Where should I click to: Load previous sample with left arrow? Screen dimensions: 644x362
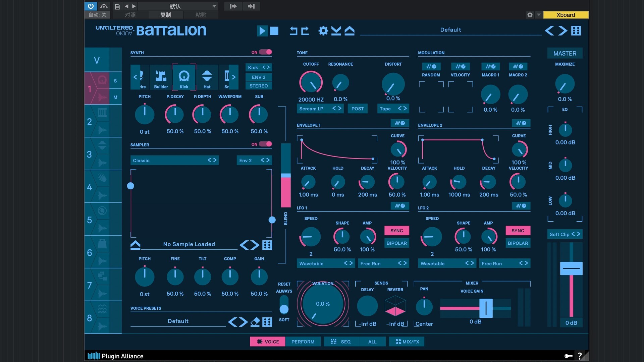click(x=244, y=245)
